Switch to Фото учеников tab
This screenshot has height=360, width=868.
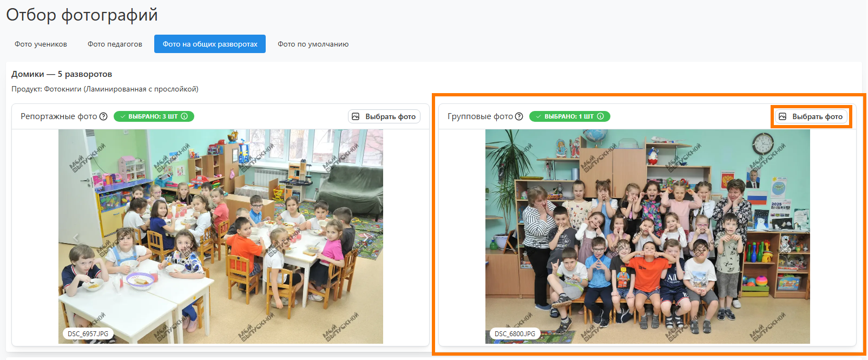pyautogui.click(x=41, y=44)
